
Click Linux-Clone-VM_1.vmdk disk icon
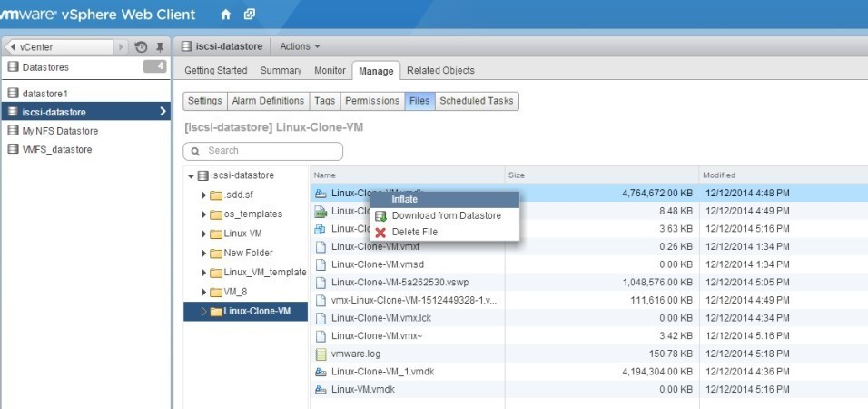coord(321,372)
